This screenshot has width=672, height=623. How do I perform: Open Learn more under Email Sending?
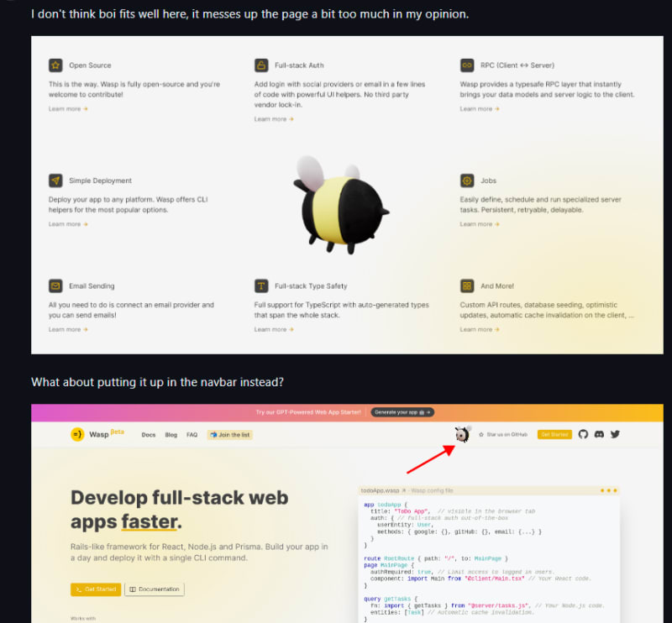point(68,329)
